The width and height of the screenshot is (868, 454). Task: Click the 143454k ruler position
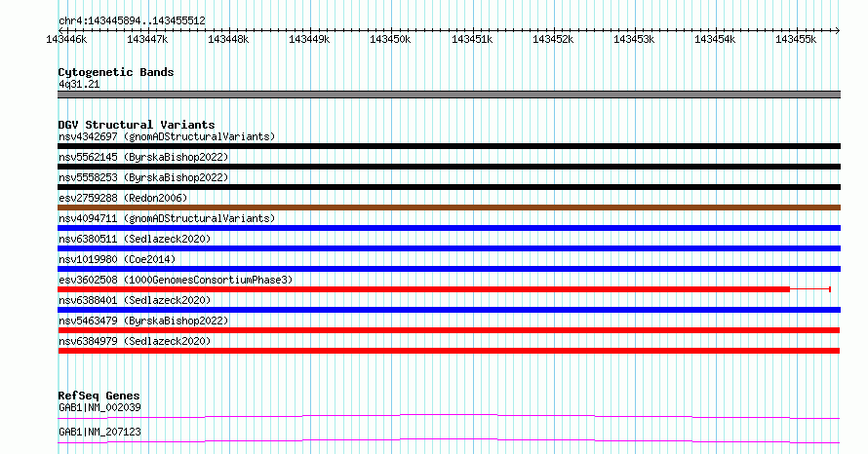[x=715, y=40]
